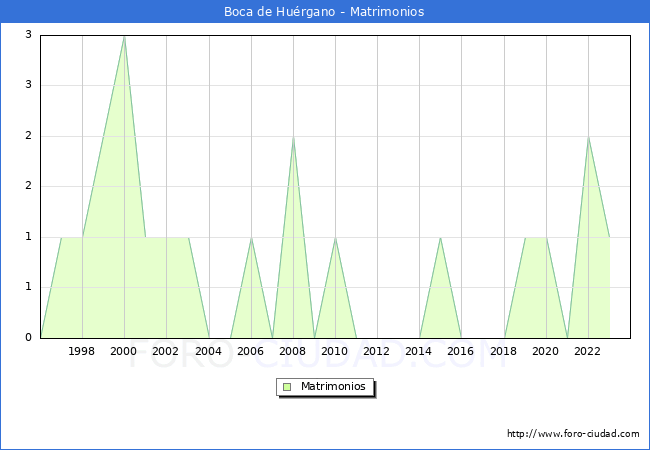
Task: Click the x-axis label 2022
Action: pos(587,351)
